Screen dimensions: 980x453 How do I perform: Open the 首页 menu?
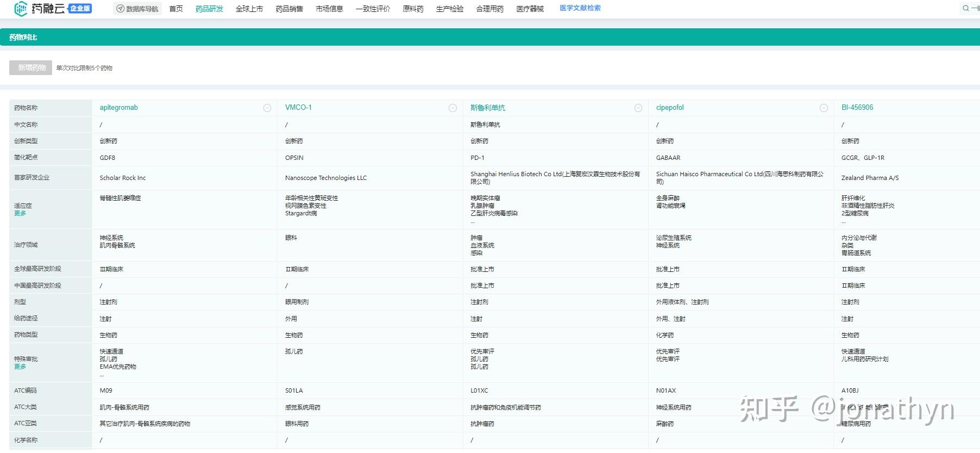[x=176, y=9]
